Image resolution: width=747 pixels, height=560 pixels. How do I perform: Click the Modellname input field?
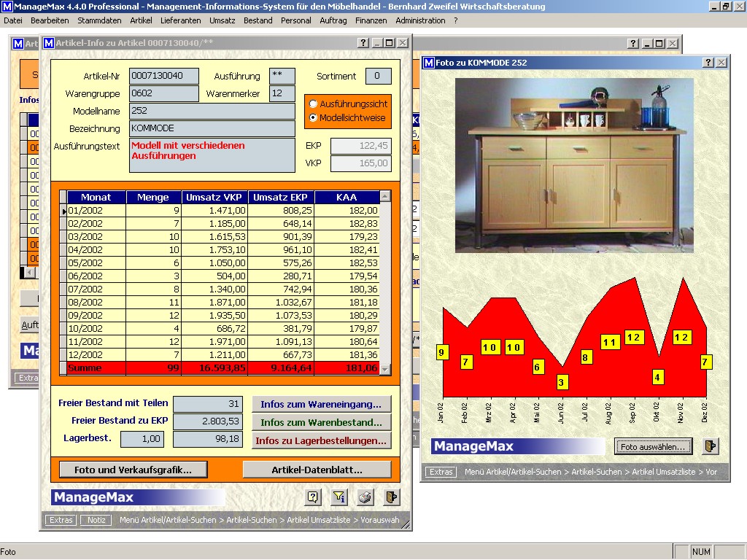212,111
